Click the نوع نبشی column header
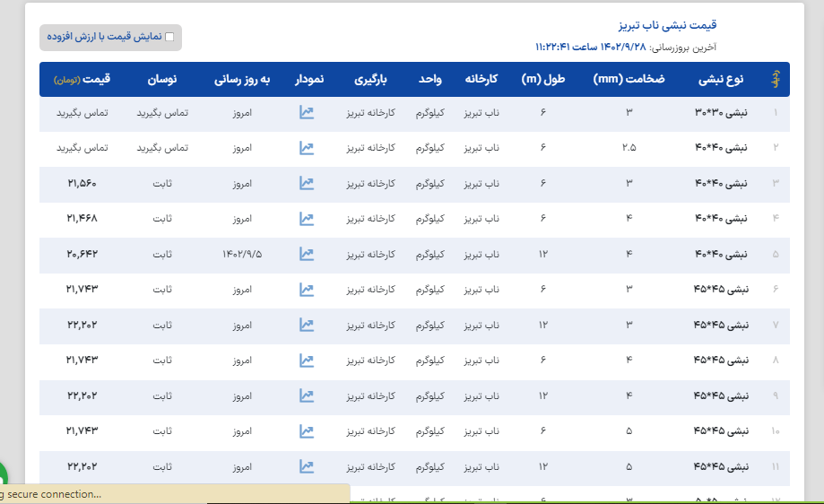This screenshot has width=824, height=504. 720,79
